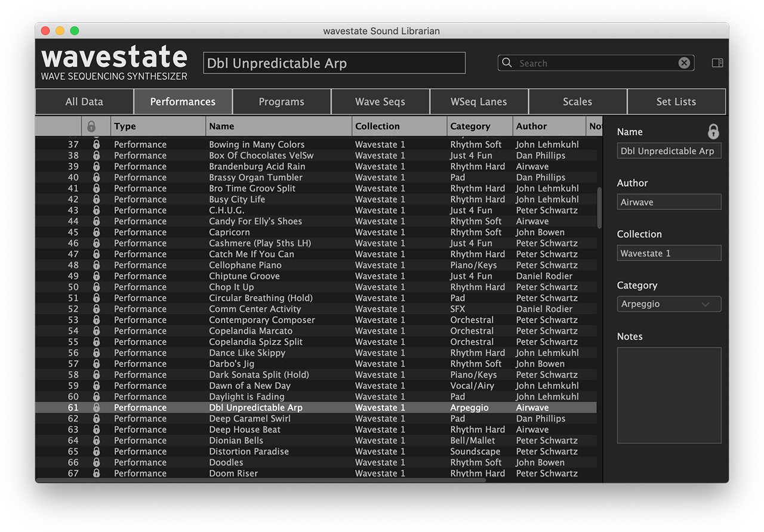Sort by the Category column header
This screenshot has height=532, width=764.
pos(480,126)
